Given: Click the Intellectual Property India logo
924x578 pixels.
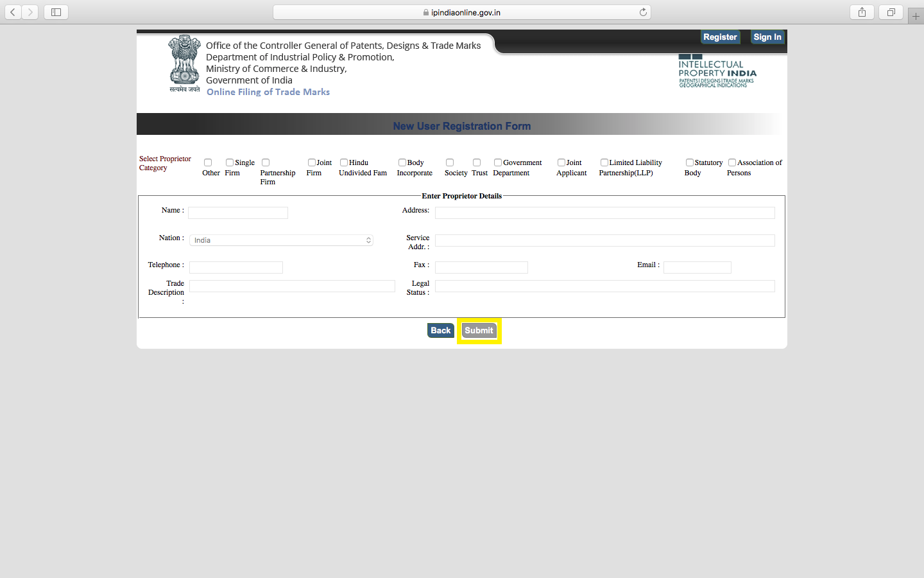Looking at the screenshot, I should coord(717,71).
